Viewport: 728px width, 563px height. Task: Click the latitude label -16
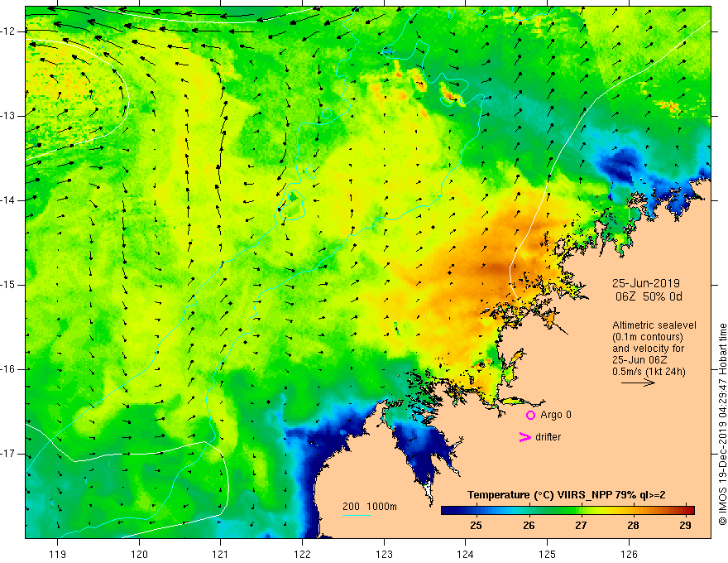(x=8, y=369)
